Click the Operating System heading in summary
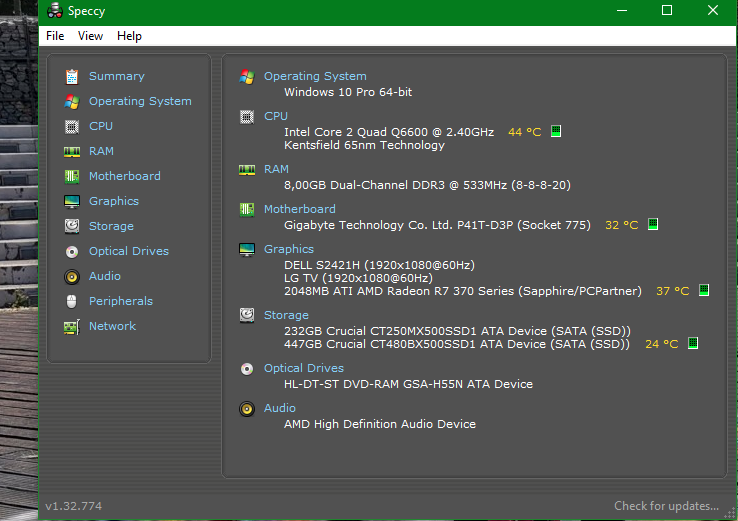The height and width of the screenshot is (521, 738). pos(315,76)
